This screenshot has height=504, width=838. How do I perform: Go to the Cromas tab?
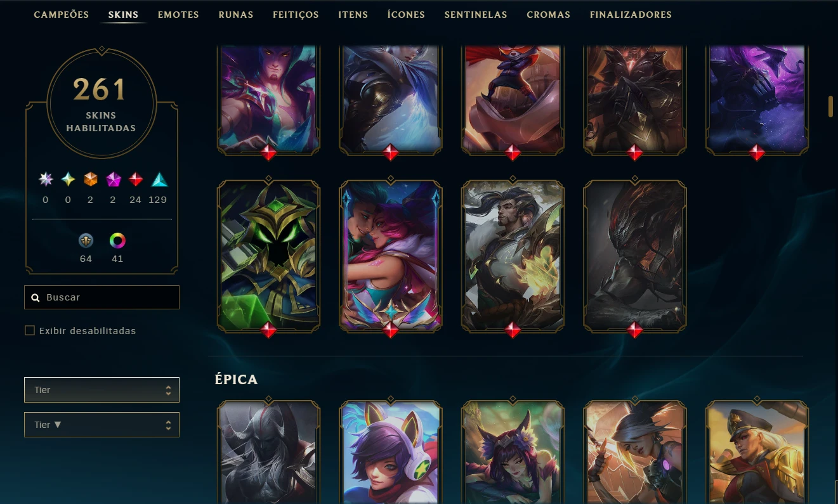tap(548, 15)
